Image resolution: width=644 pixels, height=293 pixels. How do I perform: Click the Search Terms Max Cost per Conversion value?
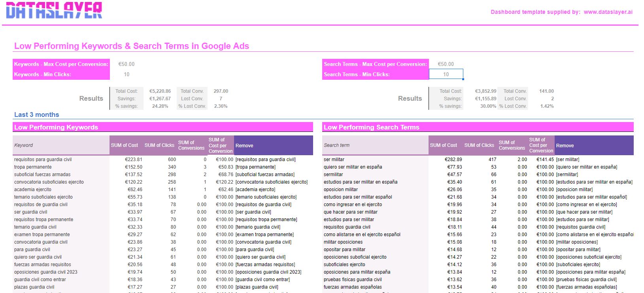tap(446, 64)
